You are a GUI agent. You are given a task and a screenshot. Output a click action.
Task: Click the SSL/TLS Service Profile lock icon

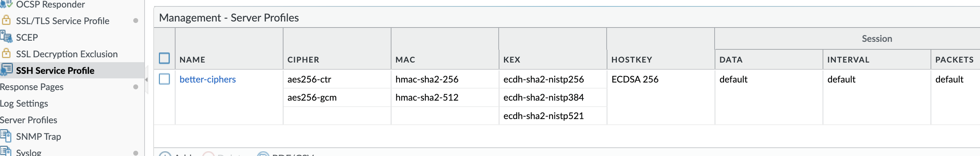pyautogui.click(x=6, y=20)
